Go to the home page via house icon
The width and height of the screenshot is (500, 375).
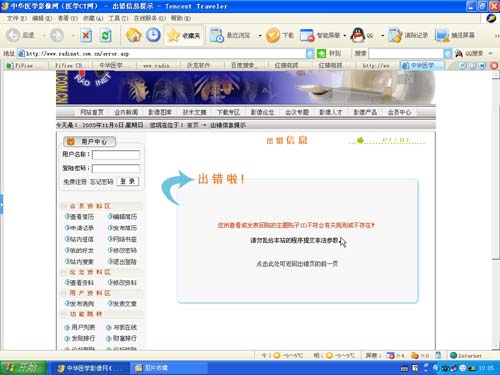(x=134, y=35)
